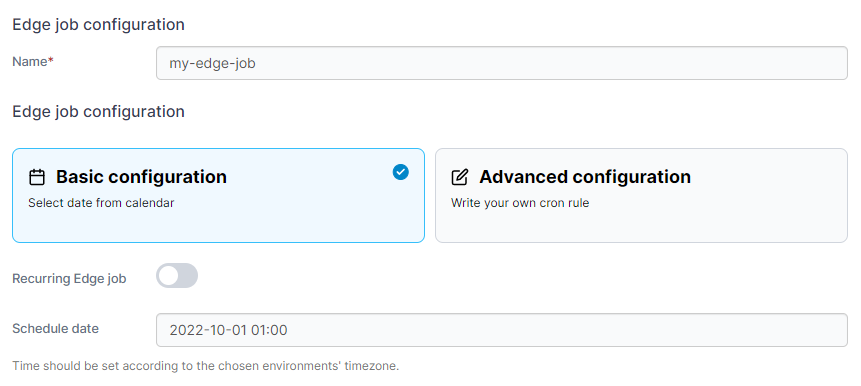Screen dimensions: 861x386
Task: Select the Advanced configuration option card
Action: (641, 195)
